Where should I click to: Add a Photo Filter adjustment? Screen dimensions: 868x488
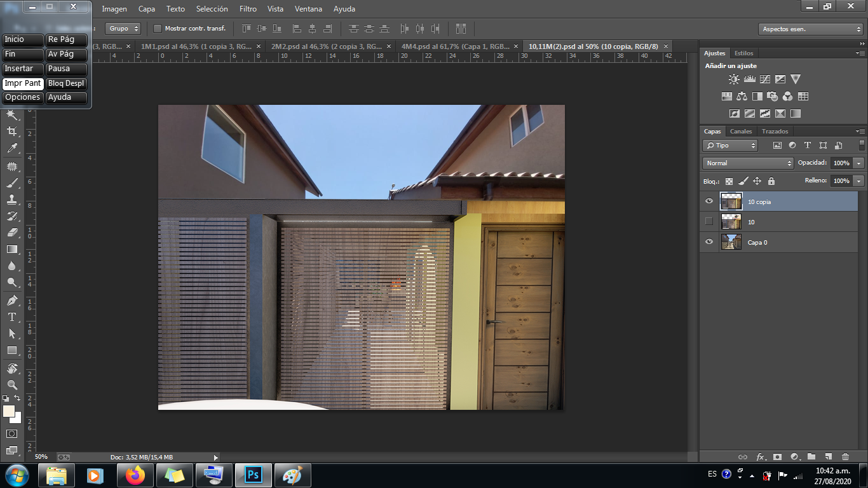tap(773, 97)
